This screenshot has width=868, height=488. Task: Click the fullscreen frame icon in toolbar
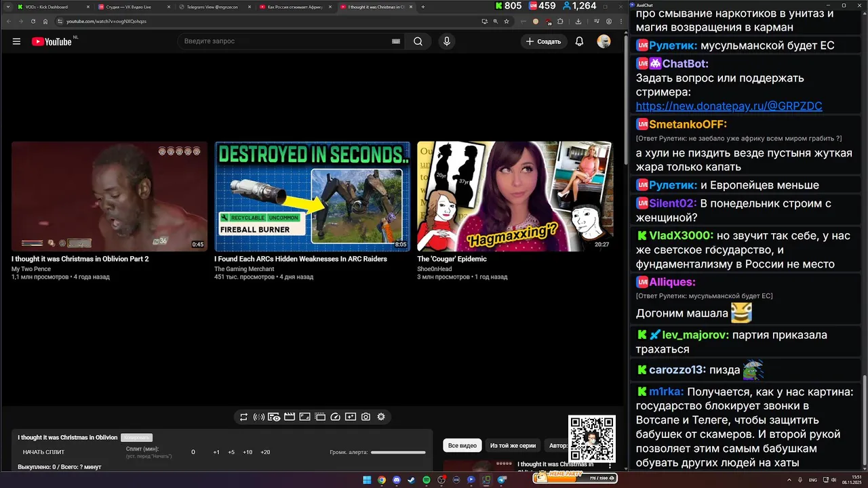tap(305, 417)
